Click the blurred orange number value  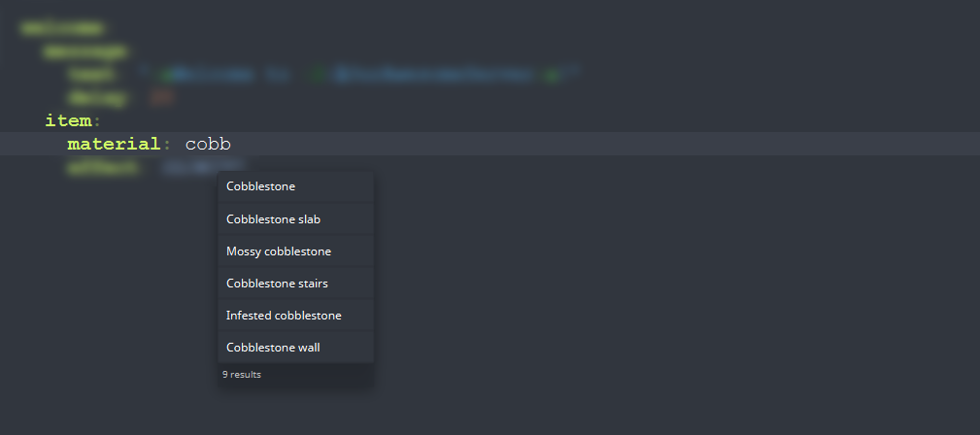click(161, 97)
